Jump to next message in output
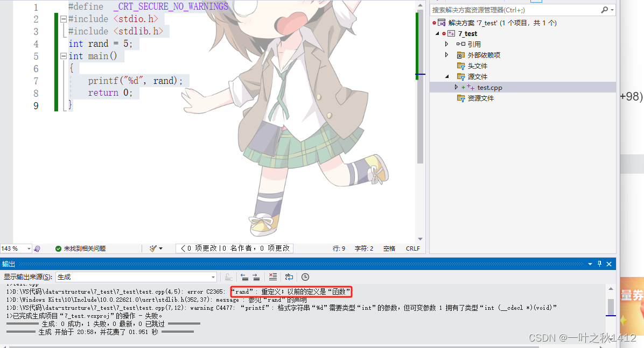Screen dimensions: 644x348 257,277
